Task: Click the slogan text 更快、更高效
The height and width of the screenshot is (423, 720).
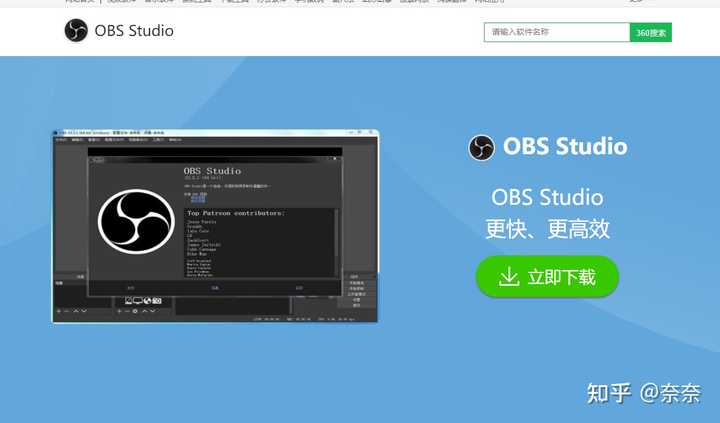Action: [x=547, y=228]
